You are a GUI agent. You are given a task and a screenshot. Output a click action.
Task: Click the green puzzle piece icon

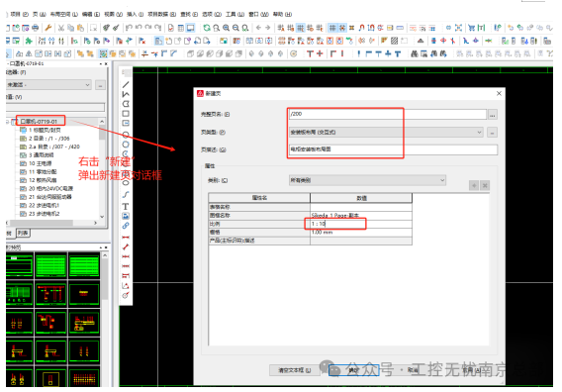29,41
